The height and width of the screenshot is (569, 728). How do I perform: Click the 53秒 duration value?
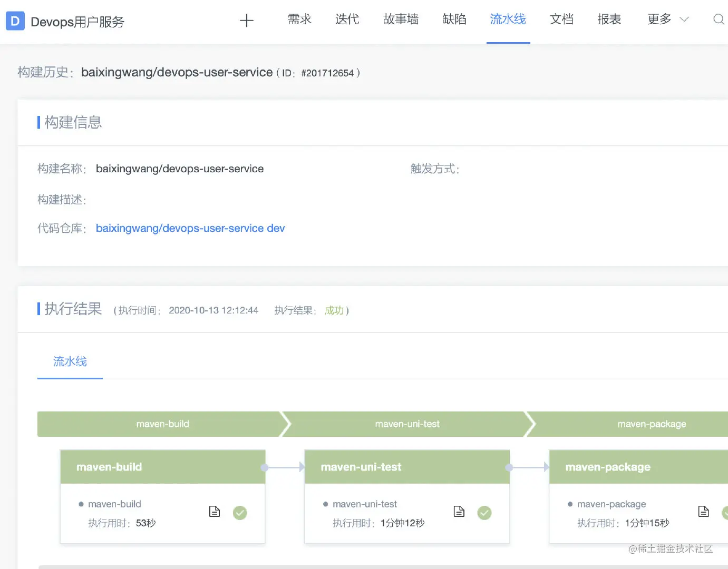click(146, 523)
